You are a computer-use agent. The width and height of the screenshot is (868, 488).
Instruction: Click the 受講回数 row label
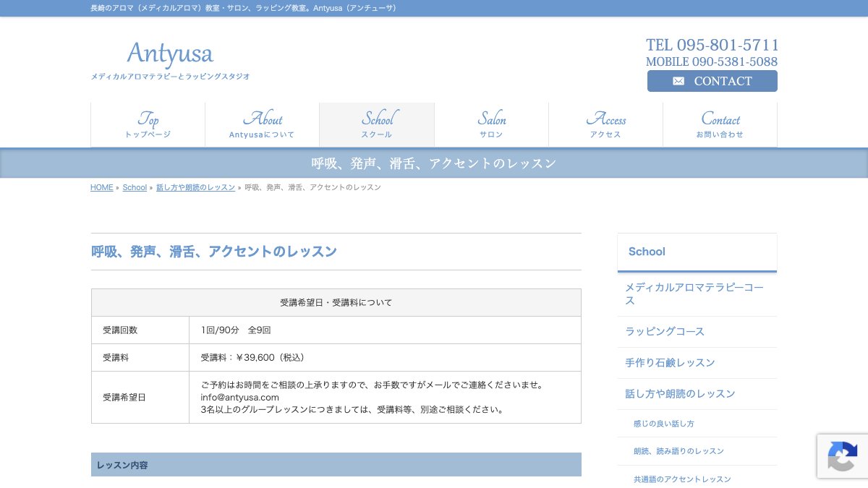click(140, 330)
